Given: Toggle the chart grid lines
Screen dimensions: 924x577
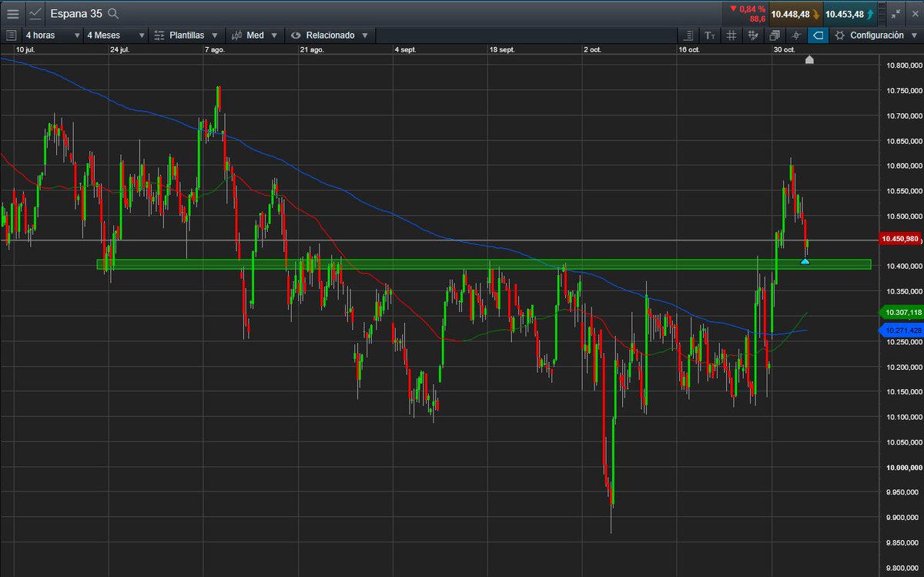Looking at the screenshot, I should click(731, 35).
